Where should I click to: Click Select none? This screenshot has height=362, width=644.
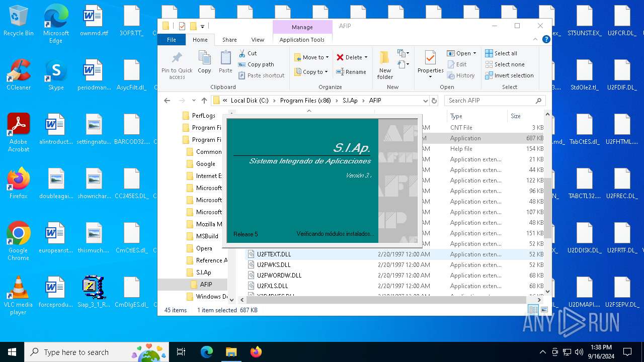(505, 64)
